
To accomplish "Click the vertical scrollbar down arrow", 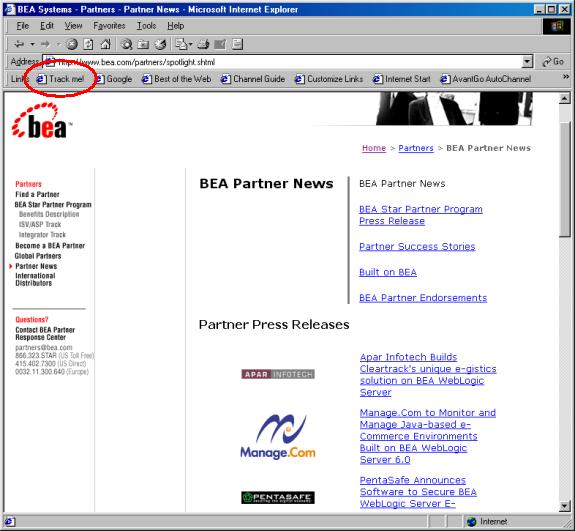I will [x=564, y=506].
